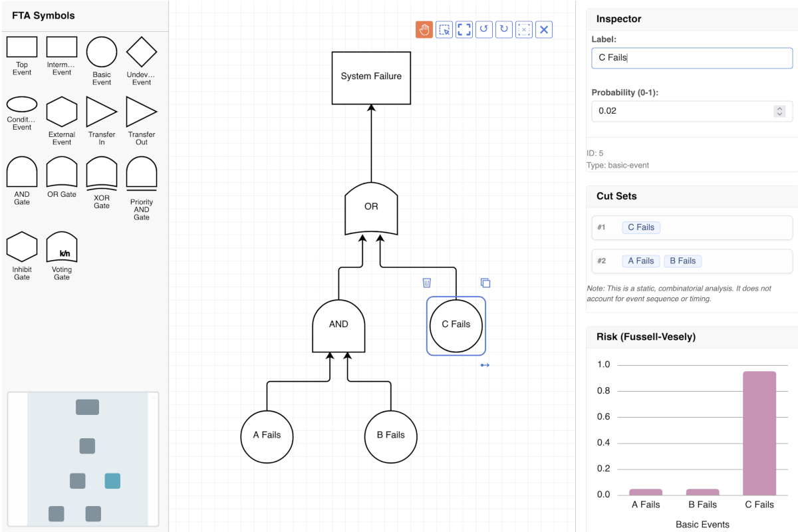The height and width of the screenshot is (532, 798).
Task: Click the Label input field
Action: tap(692, 58)
